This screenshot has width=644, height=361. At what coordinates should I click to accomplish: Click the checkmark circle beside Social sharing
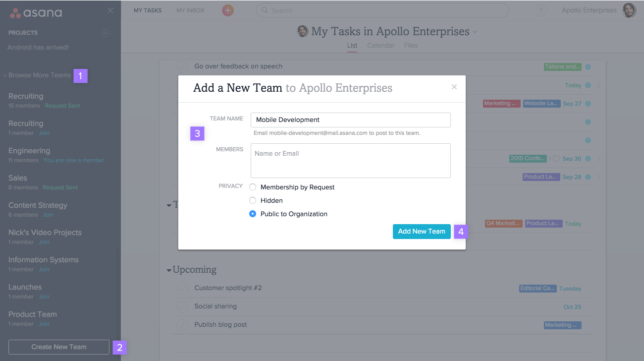click(x=182, y=306)
